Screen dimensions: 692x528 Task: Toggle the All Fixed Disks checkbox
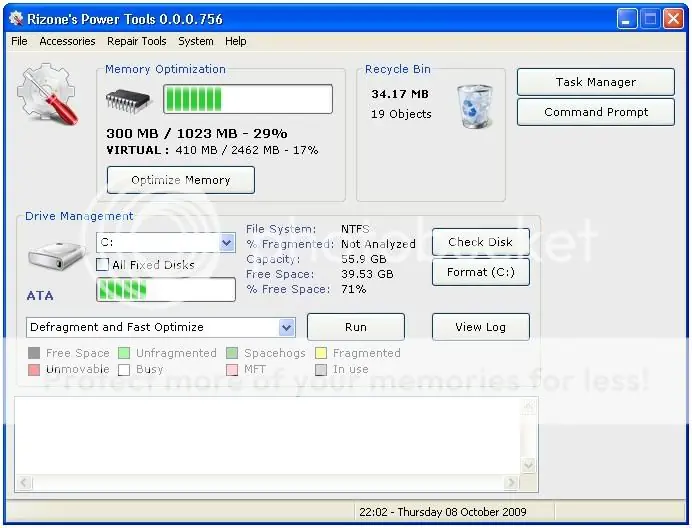(x=102, y=264)
